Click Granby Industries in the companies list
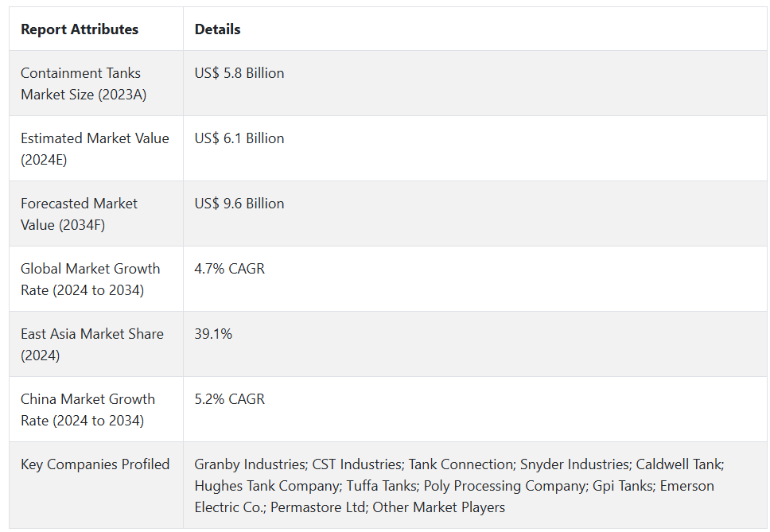Screen dimensions: 770x532 click(250, 464)
